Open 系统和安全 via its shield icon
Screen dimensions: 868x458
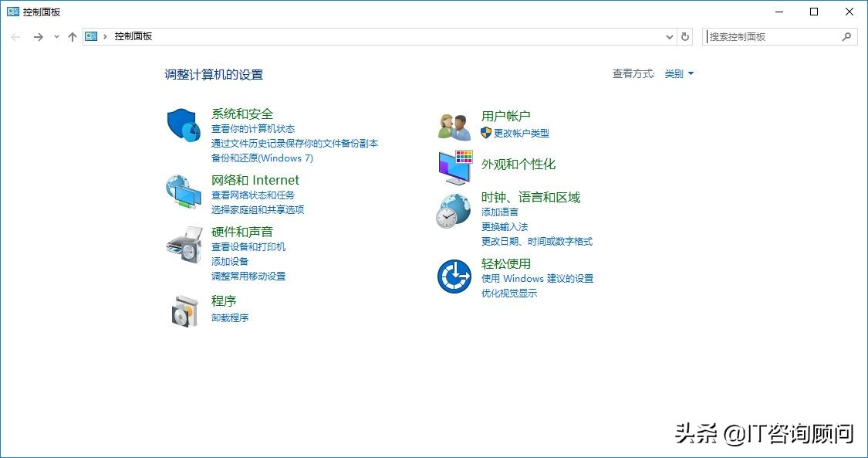pos(183,125)
